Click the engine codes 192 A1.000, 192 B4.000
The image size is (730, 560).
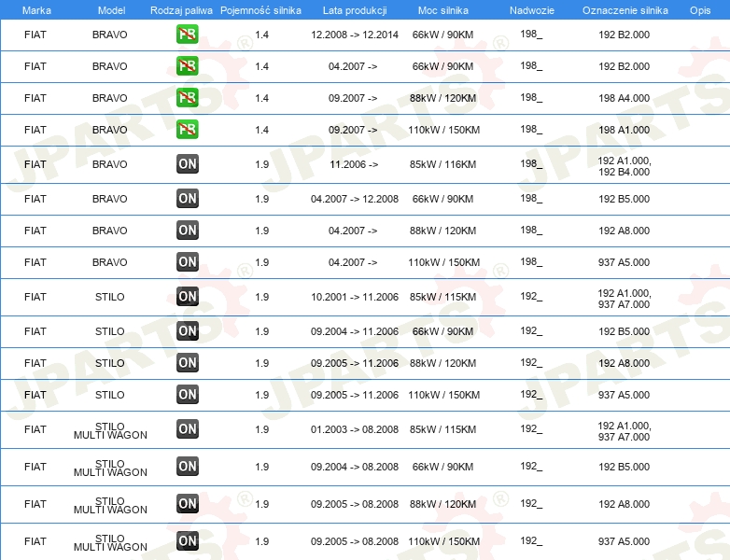[625, 166]
